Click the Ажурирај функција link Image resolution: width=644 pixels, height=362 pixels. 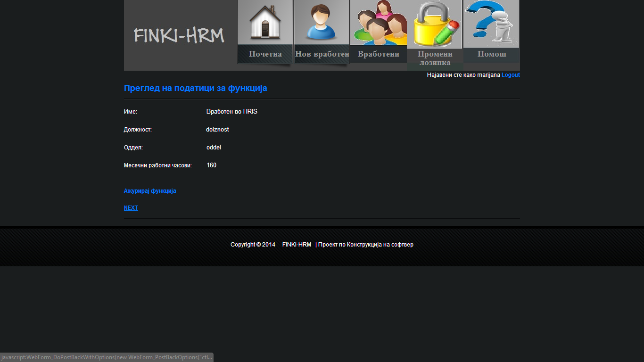(x=150, y=191)
